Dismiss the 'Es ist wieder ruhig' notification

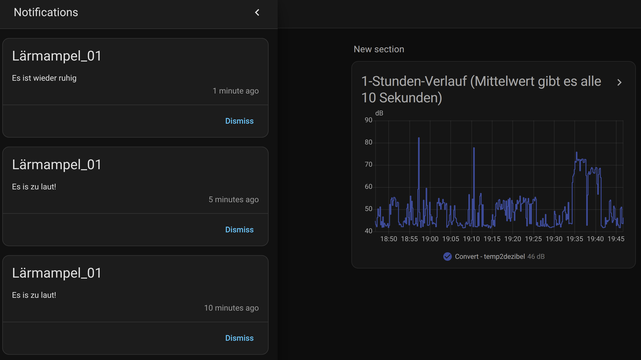tap(239, 121)
